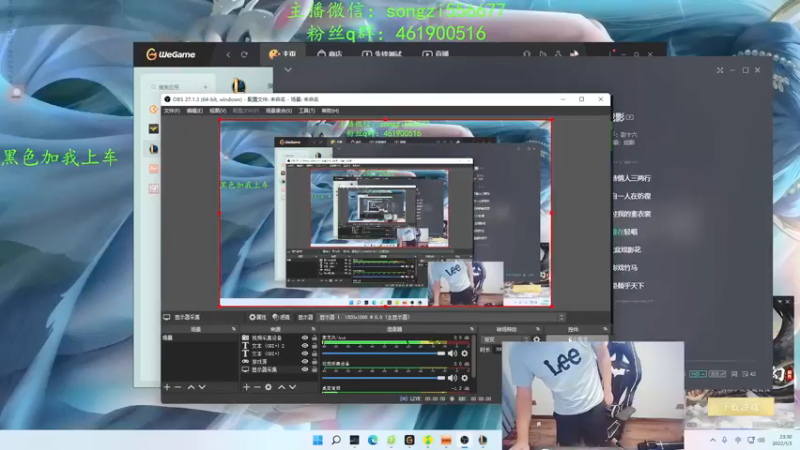Image resolution: width=800 pixels, height=450 pixels.
Task: Open the clock and date in the taskbar
Action: (x=783, y=440)
